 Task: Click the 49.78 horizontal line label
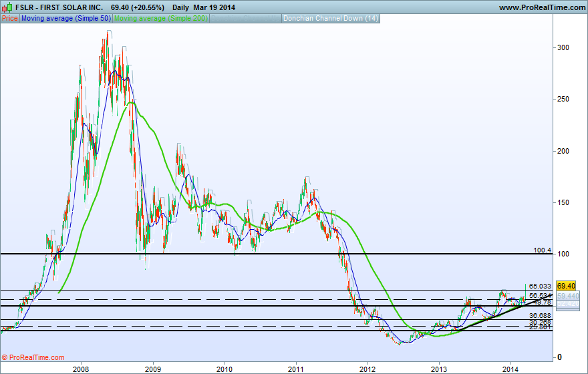(x=543, y=302)
